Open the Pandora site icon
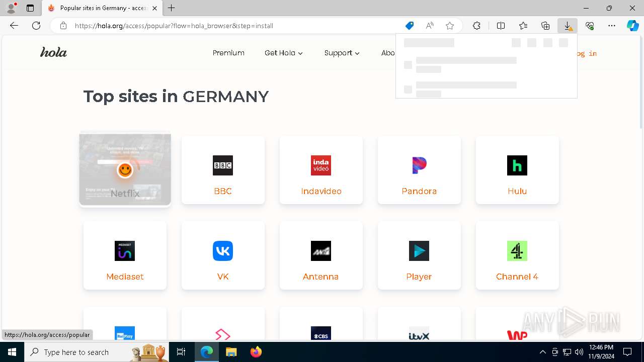 pos(419,165)
